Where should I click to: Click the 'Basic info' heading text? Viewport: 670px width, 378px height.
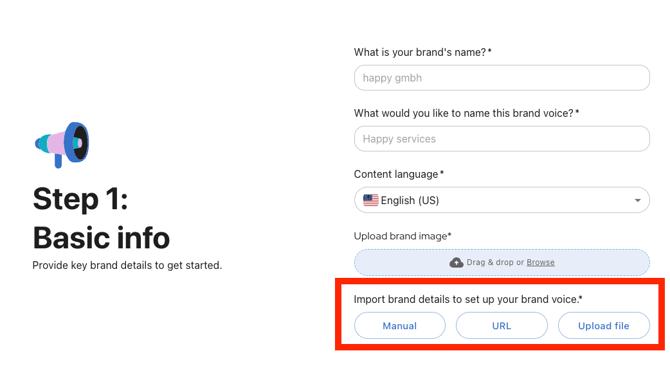click(101, 238)
